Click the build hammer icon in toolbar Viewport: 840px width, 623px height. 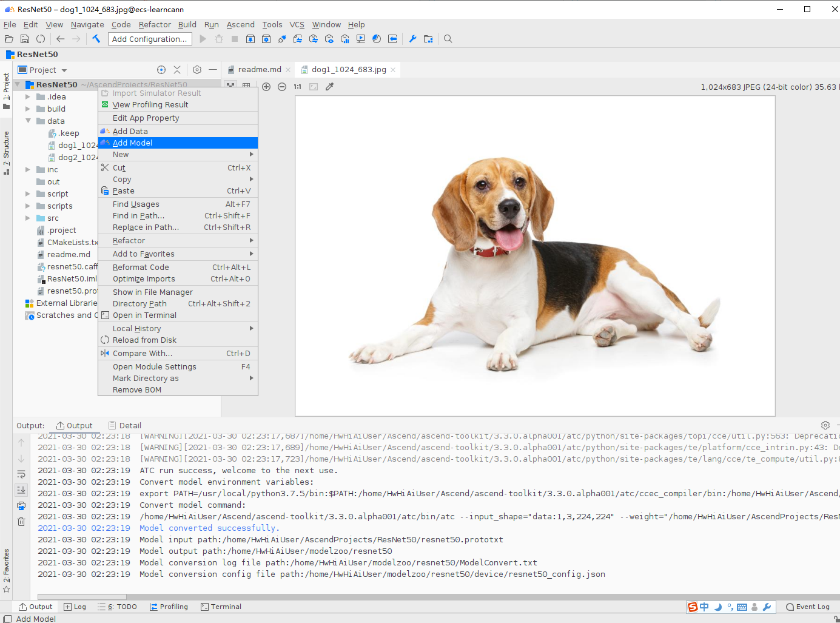click(96, 39)
